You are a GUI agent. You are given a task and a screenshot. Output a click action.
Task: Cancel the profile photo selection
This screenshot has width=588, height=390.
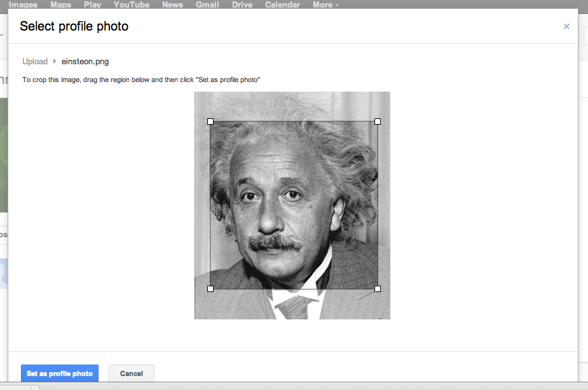pos(132,373)
